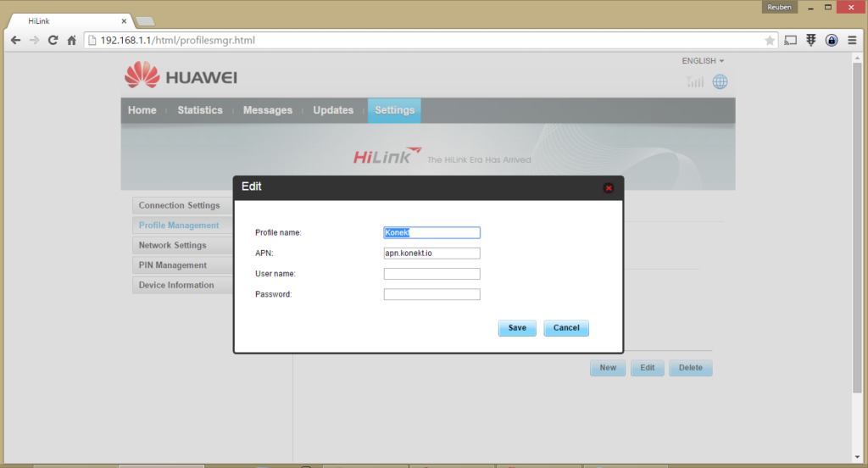Switch to the Messages tab
Image resolution: width=868 pixels, height=468 pixels.
[x=267, y=110]
